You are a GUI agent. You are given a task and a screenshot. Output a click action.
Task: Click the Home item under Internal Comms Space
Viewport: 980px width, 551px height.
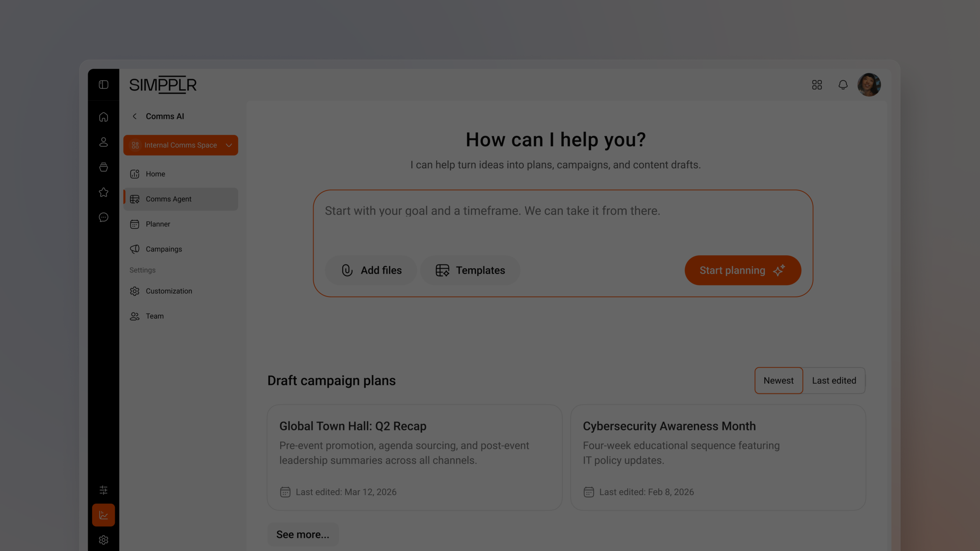point(155,174)
